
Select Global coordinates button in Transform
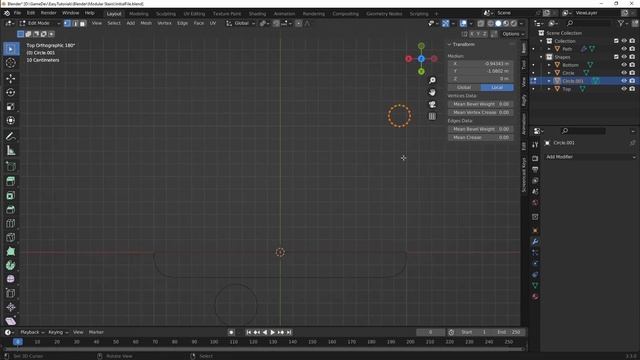464,87
